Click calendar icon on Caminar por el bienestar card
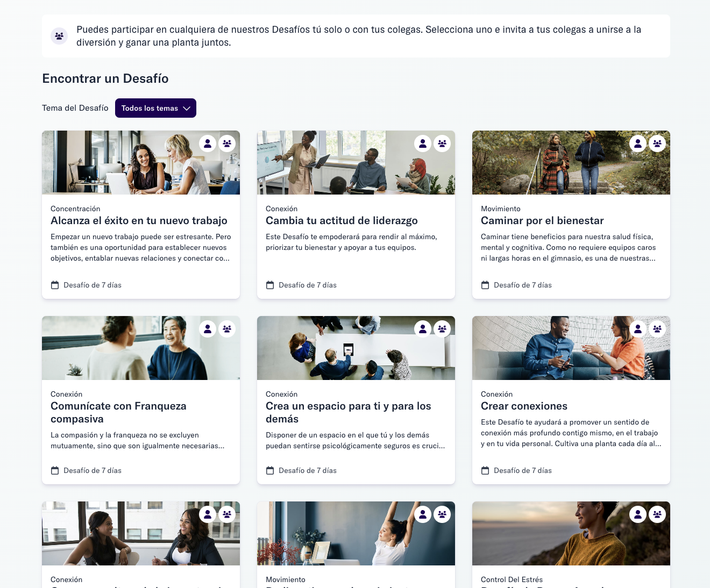Image resolution: width=710 pixels, height=588 pixels. pos(485,285)
